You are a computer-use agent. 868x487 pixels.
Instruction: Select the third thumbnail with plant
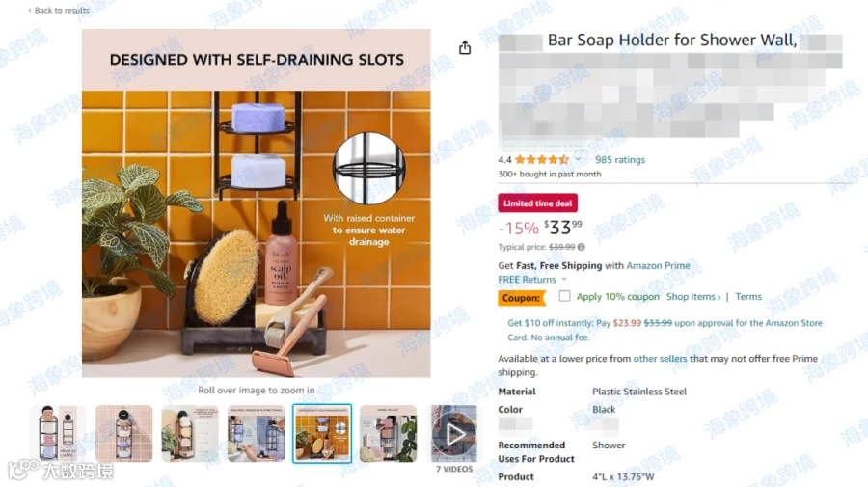pyautogui.click(x=190, y=434)
